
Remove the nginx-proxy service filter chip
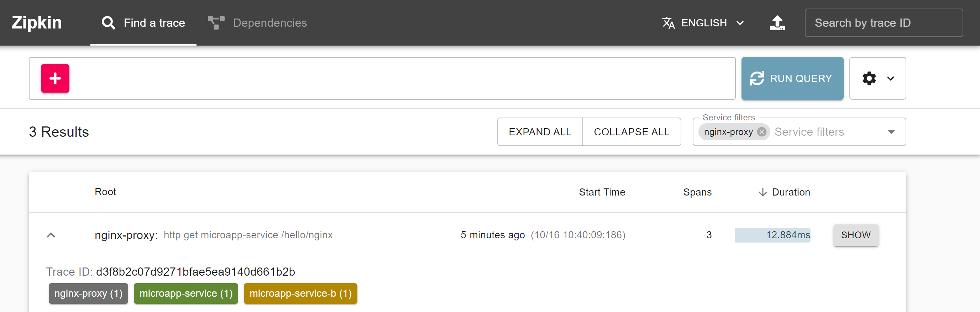[x=762, y=132]
